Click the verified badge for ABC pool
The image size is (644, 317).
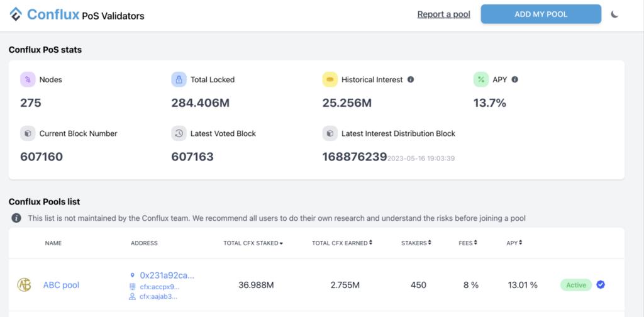tap(601, 284)
